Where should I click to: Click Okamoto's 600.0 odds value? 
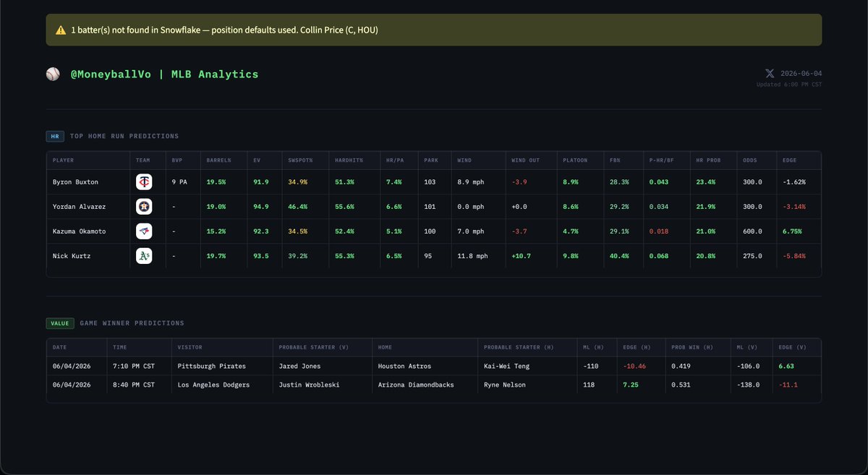[752, 231]
